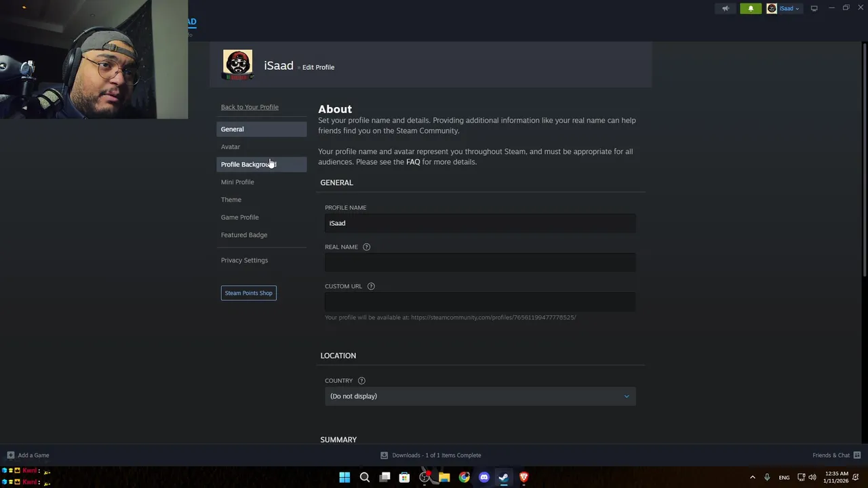
Task: Click the Downloads icon in the bottom bar
Action: point(384,455)
